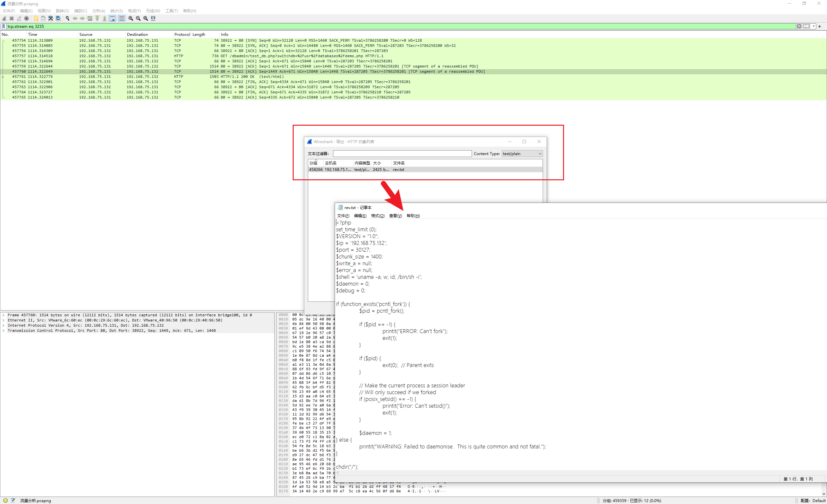
Task: Click the display filter bookmark icon
Action: (x=4, y=26)
